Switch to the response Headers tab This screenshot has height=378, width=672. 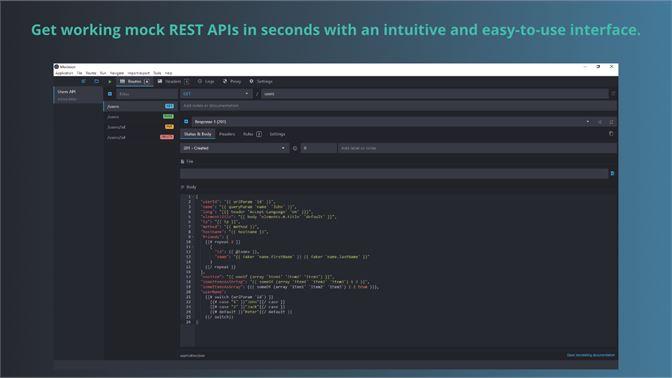227,134
